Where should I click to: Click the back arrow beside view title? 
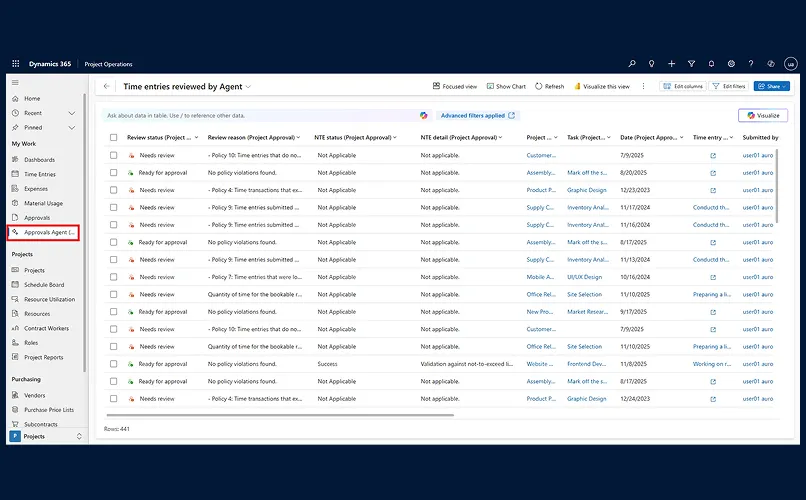107,87
